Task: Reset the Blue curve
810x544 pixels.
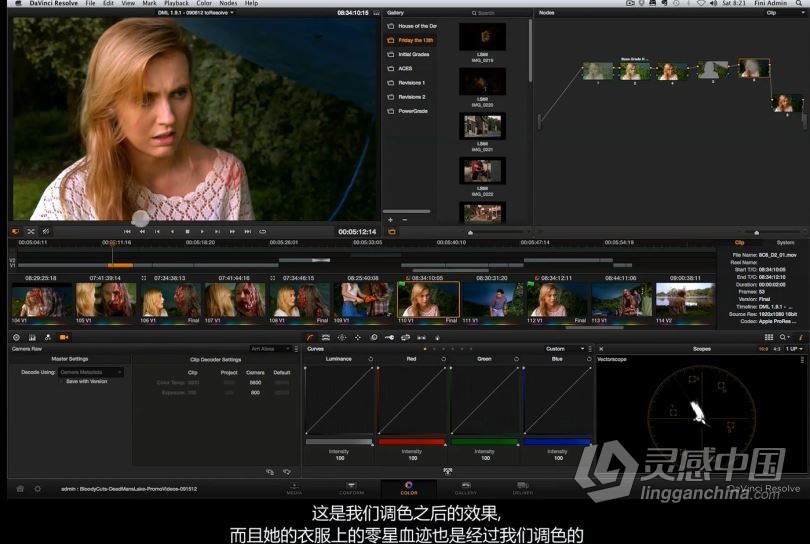Action: (589, 359)
